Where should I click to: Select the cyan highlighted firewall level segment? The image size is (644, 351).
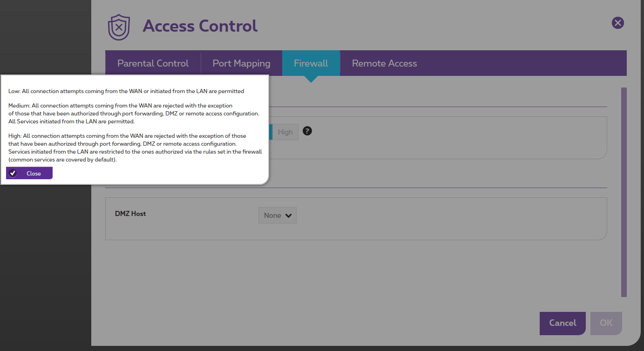[271, 132]
